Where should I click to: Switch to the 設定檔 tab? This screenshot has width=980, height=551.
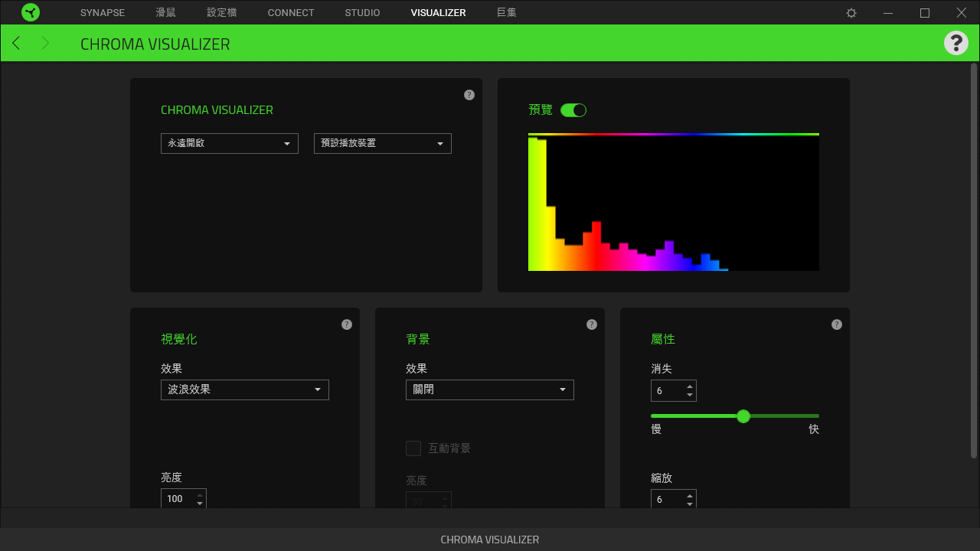(x=222, y=13)
